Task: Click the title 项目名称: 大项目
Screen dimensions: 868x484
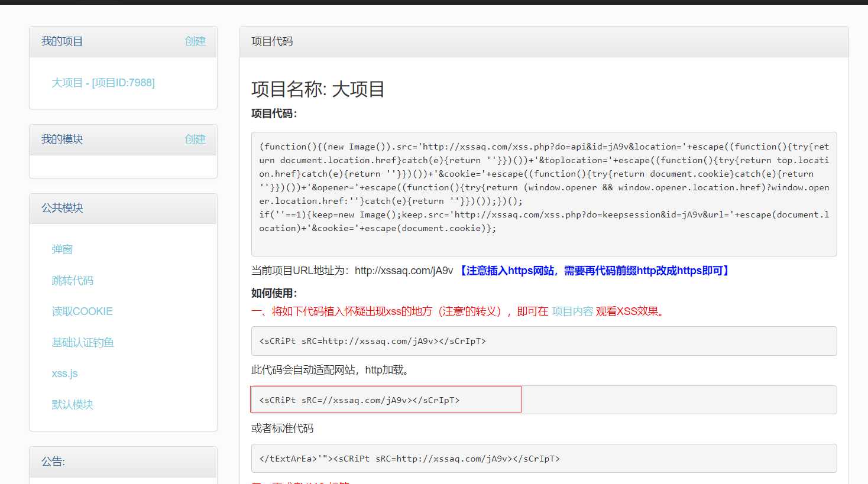Action: [x=318, y=89]
